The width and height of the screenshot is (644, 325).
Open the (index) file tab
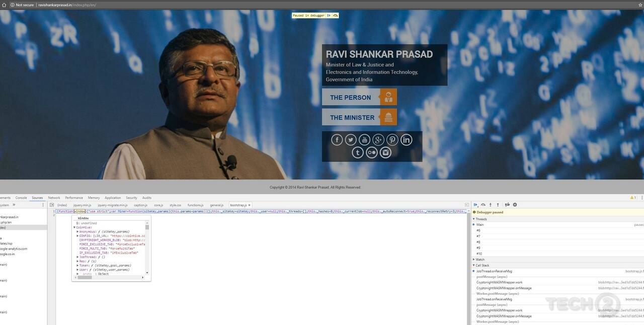coord(62,205)
